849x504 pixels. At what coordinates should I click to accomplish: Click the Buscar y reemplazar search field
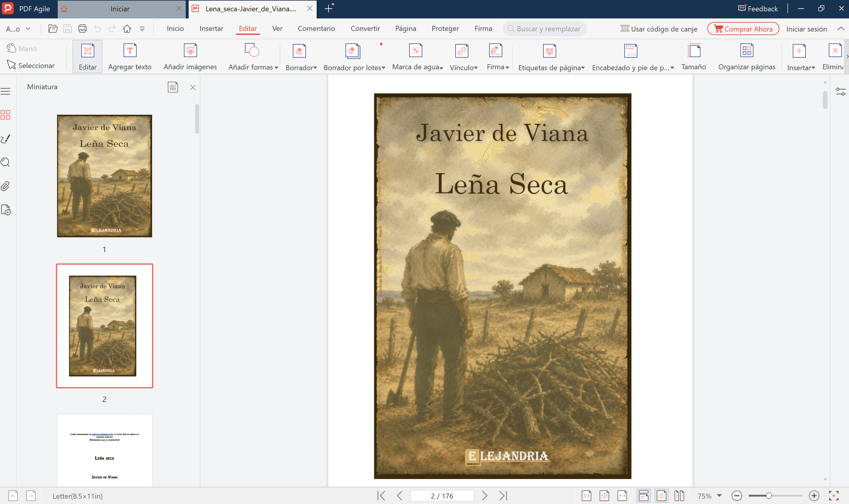(545, 29)
